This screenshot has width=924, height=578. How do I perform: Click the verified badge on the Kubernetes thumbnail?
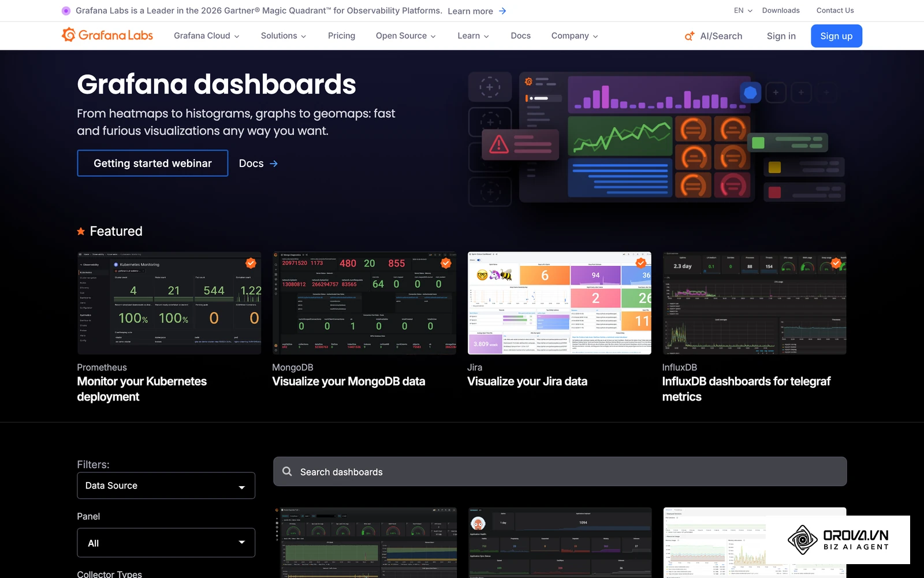point(251,263)
